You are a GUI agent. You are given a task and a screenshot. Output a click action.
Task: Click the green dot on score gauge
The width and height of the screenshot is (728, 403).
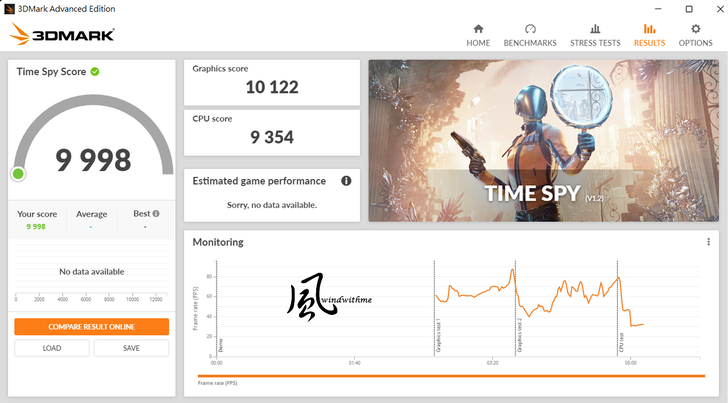[x=18, y=174]
